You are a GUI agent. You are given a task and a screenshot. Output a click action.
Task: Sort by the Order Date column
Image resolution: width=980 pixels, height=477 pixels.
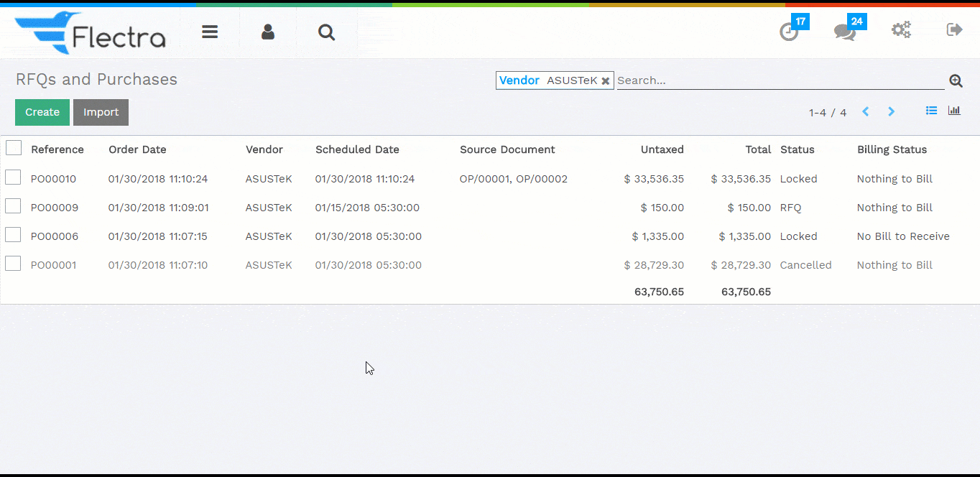point(137,150)
